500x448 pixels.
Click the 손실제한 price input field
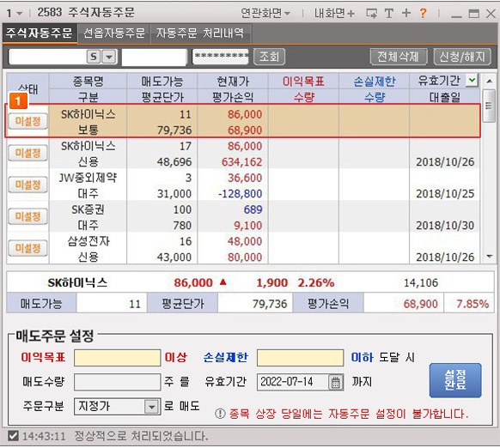point(301,358)
